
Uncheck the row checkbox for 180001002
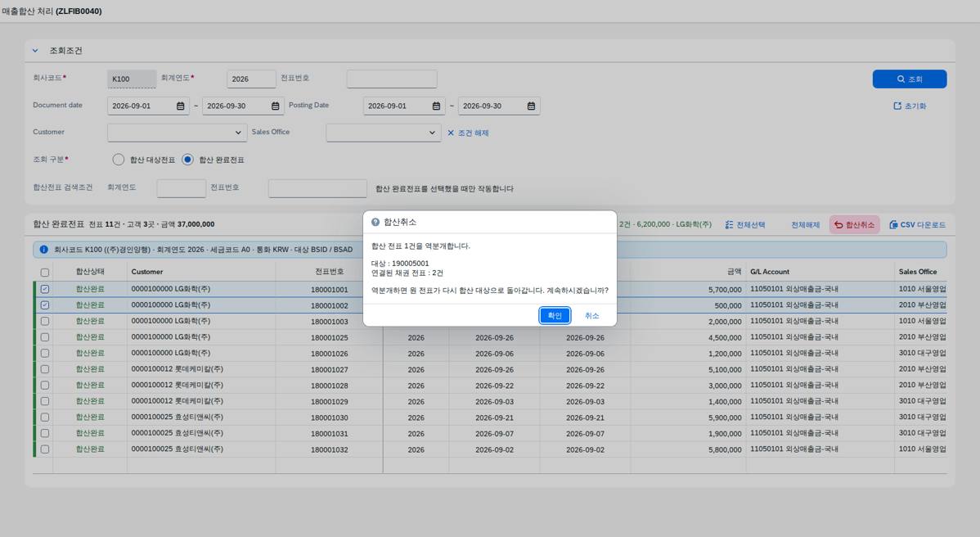point(45,305)
